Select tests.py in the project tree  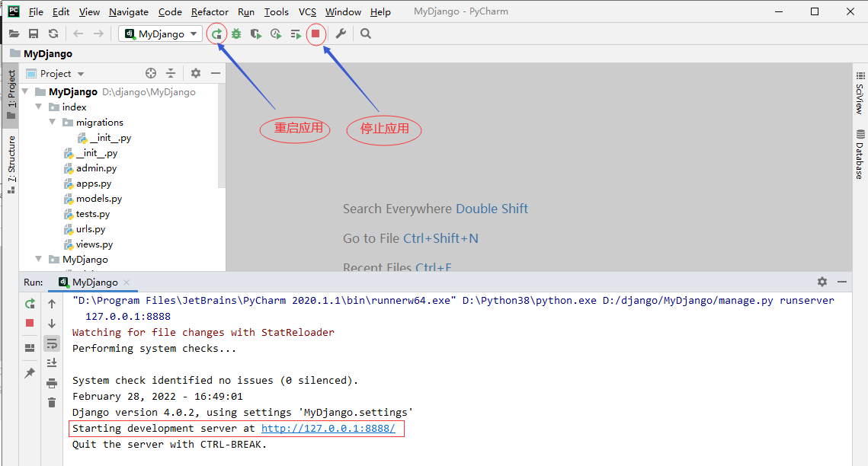point(87,213)
